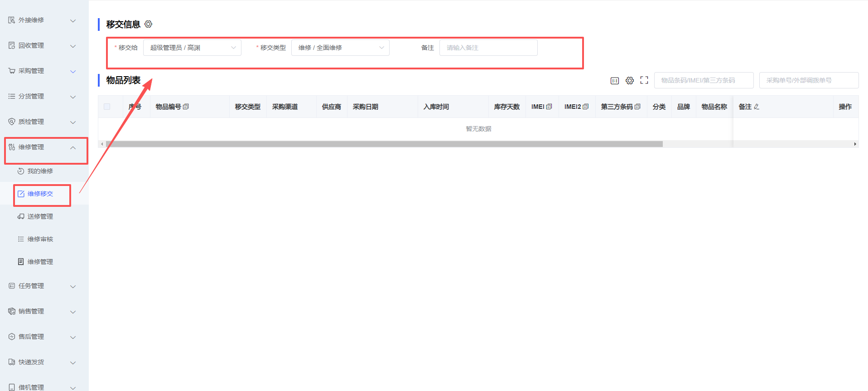Open table column settings gear icon
This screenshot has width=868, height=391.
[629, 81]
